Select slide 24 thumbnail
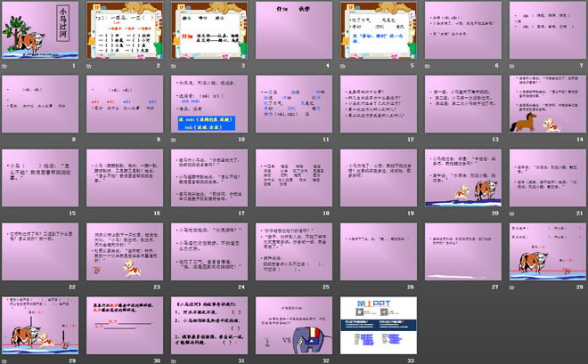Viewport: 588px width, 364px height. (209, 252)
